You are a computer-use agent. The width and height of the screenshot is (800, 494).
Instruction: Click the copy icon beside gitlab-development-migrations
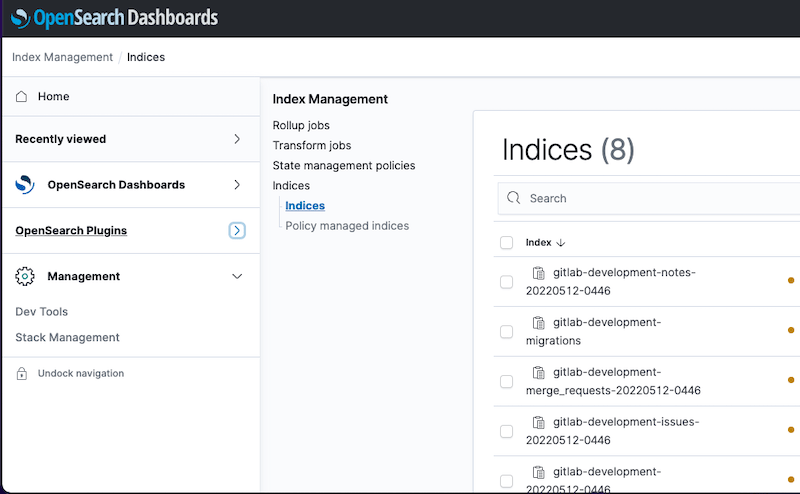click(x=539, y=322)
